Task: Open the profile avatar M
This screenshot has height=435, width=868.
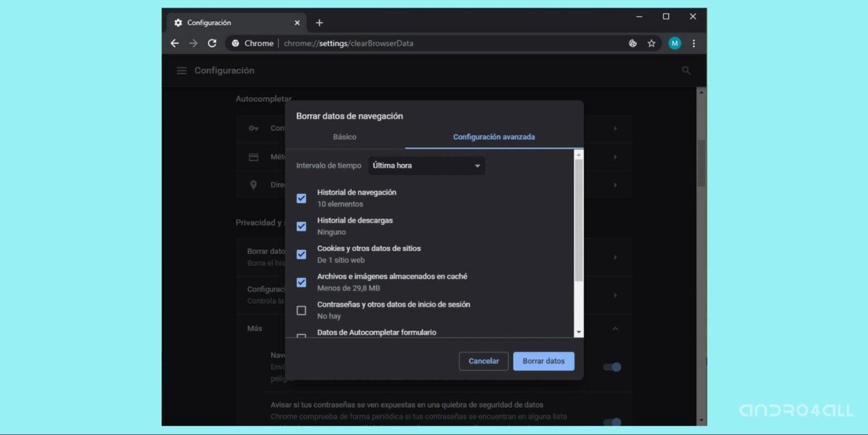Action: coord(674,43)
